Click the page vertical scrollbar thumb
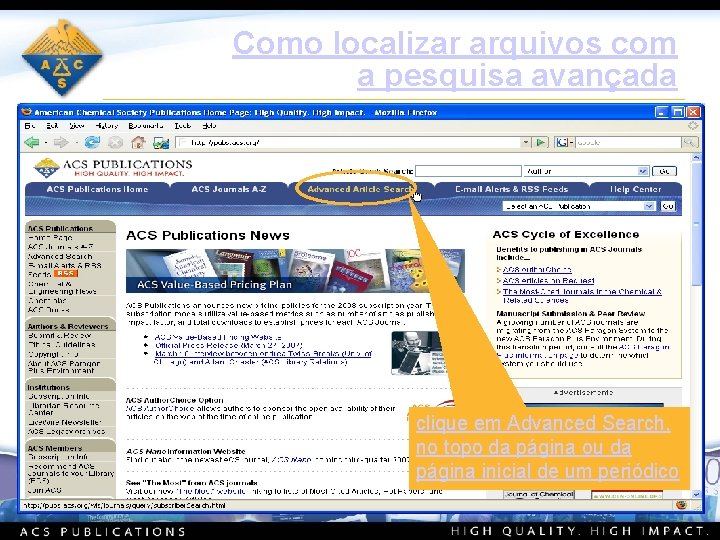This screenshot has height=540, width=720. tap(697, 225)
